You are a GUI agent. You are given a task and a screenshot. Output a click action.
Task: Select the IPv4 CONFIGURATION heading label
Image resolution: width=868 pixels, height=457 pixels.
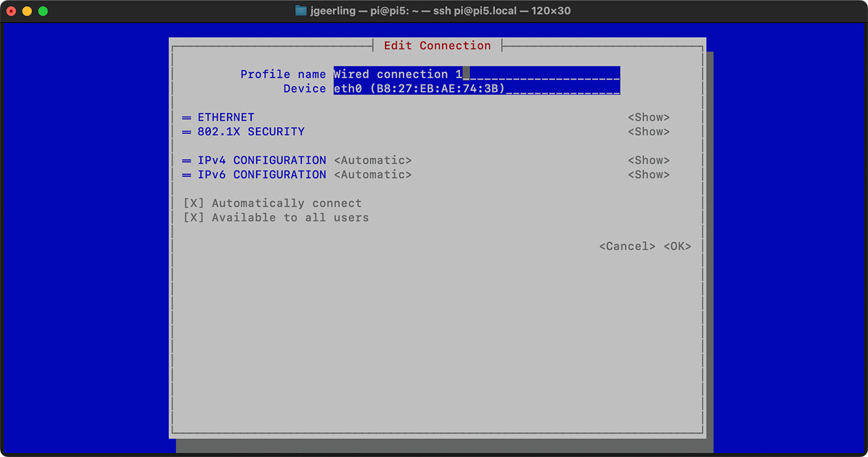tap(261, 160)
